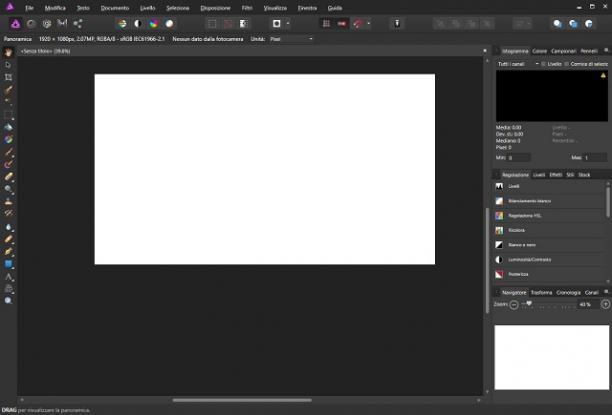Enable the Livello checkbox in histogram
612x415 pixels.
point(543,64)
